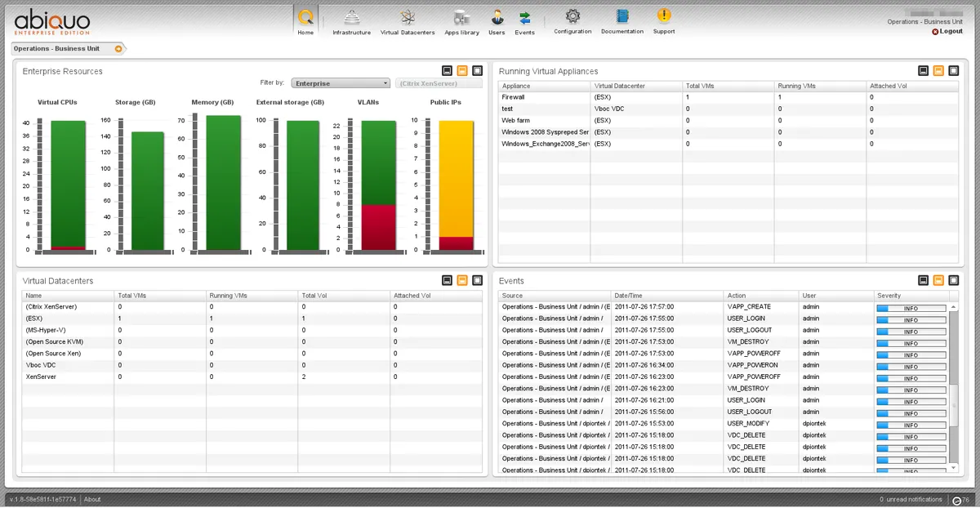Select the (Open Source Xen) datacenter row

pyautogui.click(x=252, y=354)
